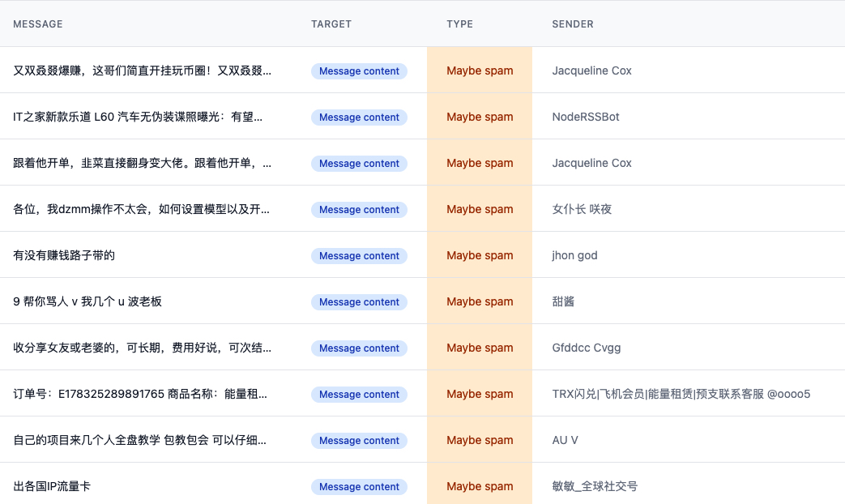
Task: Click Maybe spam label in 甜酱 row
Action: 480,302
